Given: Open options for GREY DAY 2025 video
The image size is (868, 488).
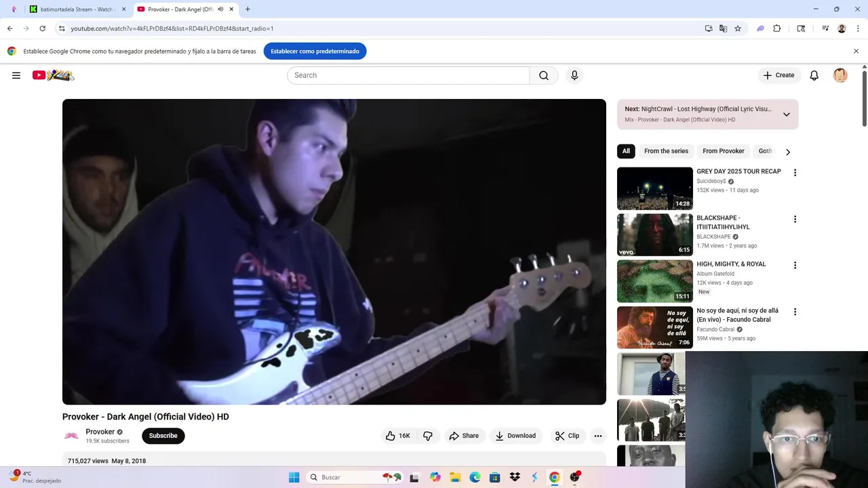Looking at the screenshot, I should [x=795, y=173].
